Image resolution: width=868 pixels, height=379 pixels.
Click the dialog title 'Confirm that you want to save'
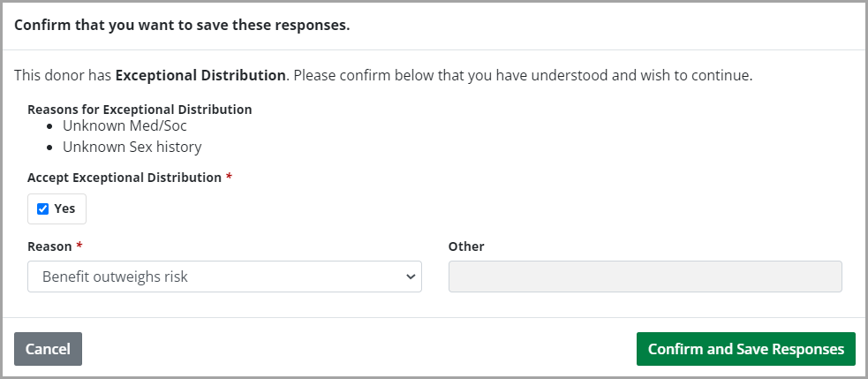tap(182, 25)
